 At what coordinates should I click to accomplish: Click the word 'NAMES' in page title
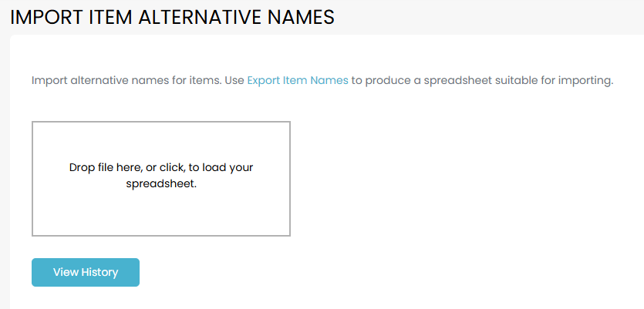click(x=297, y=18)
